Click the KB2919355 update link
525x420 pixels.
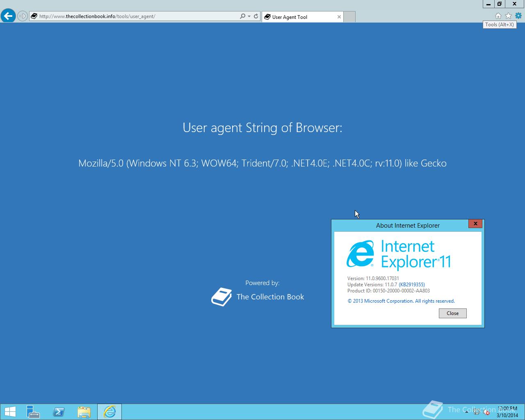(x=412, y=285)
